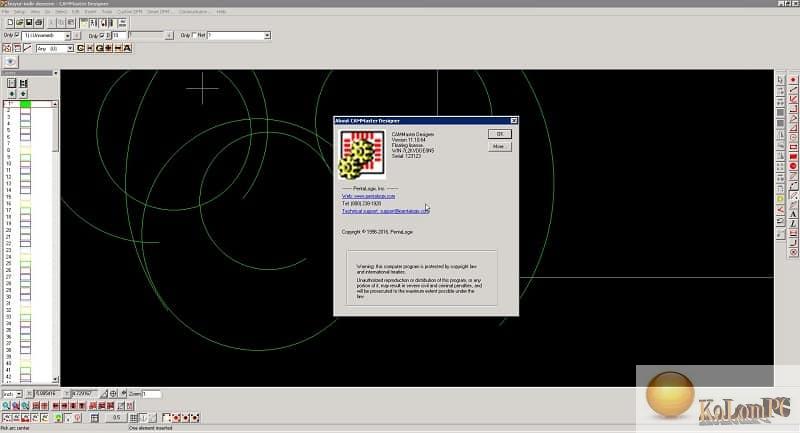Click the color box of layer 10

(25, 163)
